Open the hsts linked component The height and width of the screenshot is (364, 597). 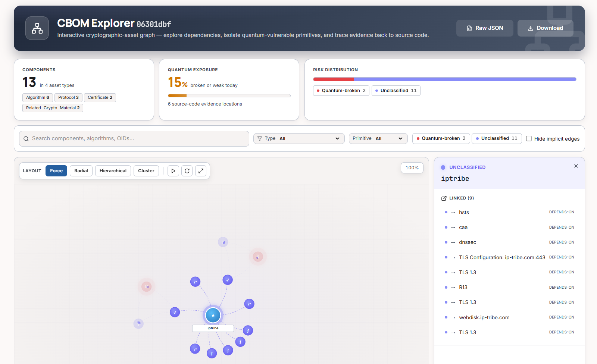pyautogui.click(x=509, y=212)
